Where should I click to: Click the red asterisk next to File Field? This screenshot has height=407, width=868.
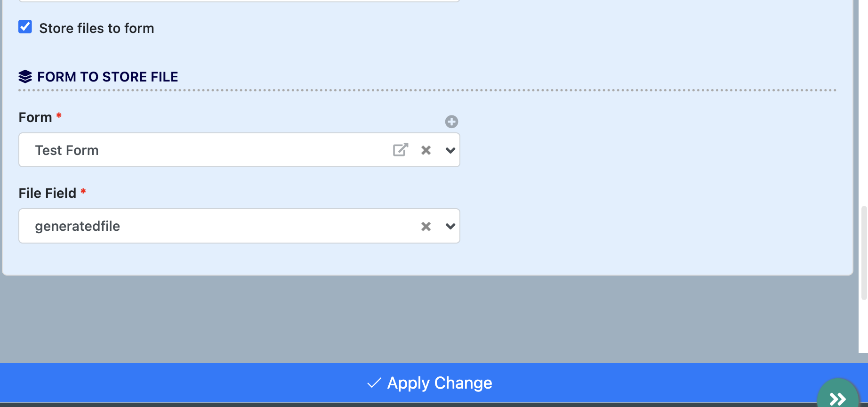[x=83, y=191]
